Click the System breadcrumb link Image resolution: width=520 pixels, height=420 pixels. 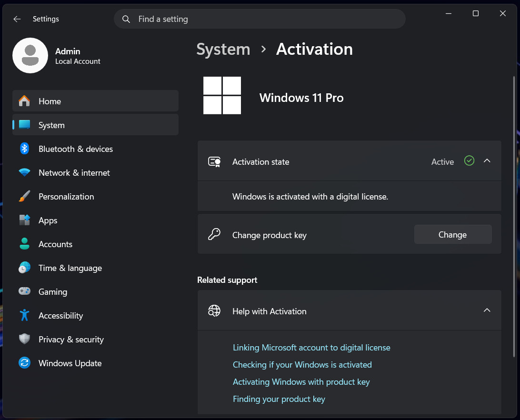point(223,50)
